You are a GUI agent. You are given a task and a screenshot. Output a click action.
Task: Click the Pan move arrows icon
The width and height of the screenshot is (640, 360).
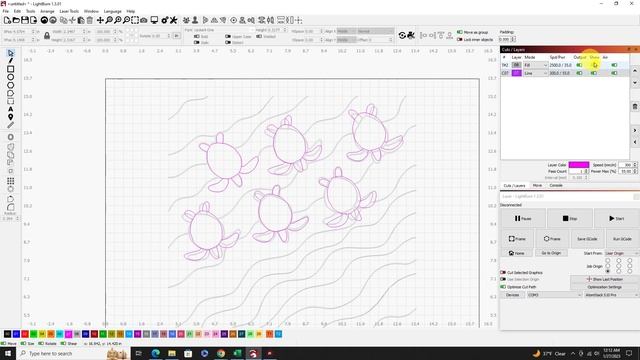point(100,20)
